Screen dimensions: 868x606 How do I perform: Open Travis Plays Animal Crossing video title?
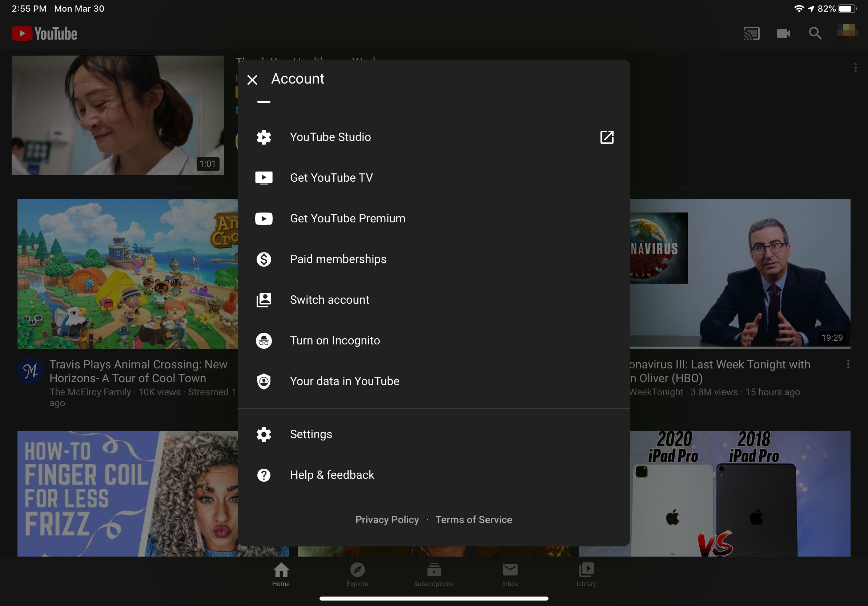[139, 371]
